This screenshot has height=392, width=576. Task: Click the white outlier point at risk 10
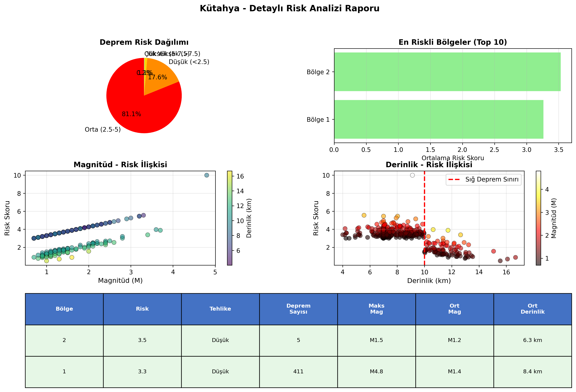pyautogui.click(x=412, y=175)
